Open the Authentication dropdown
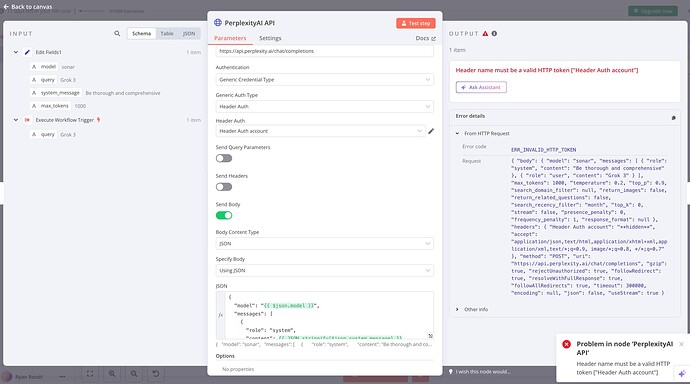This screenshot has height=384, width=690. (x=325, y=80)
